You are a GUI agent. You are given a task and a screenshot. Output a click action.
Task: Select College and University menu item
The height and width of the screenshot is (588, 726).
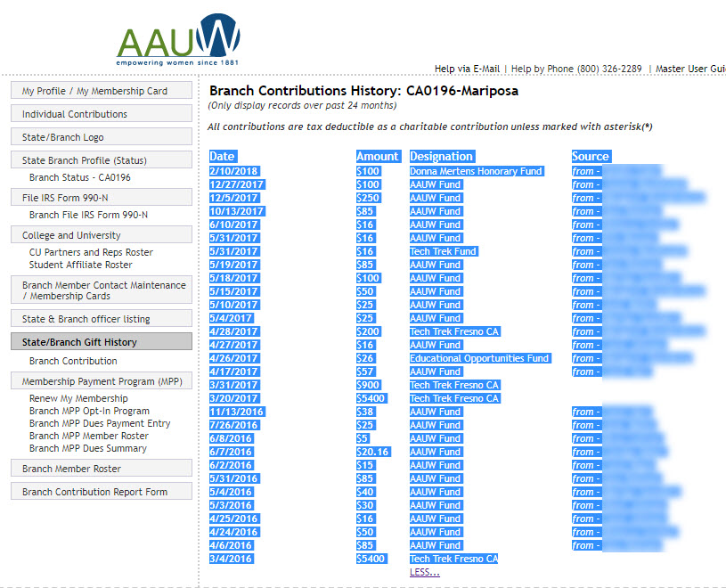pyautogui.click(x=102, y=235)
